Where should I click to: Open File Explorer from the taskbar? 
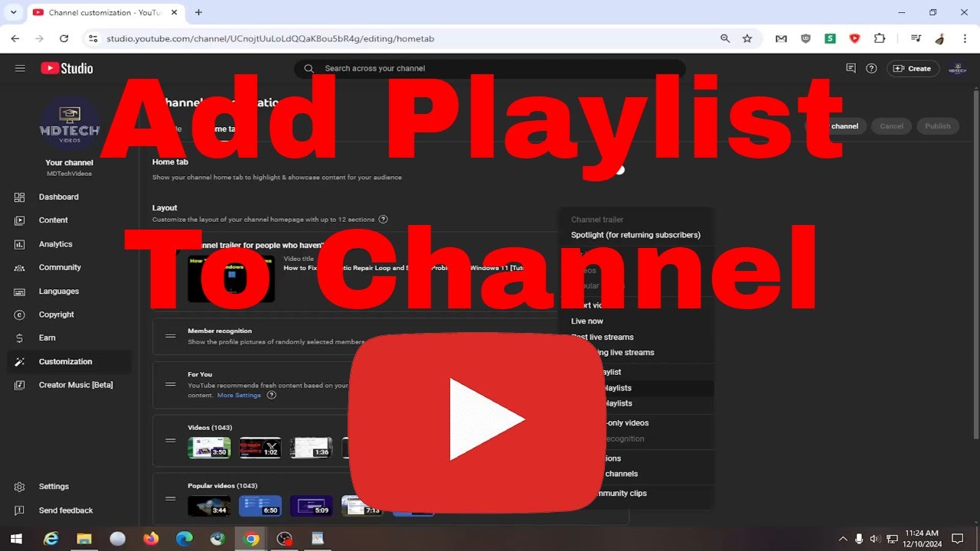[84, 538]
